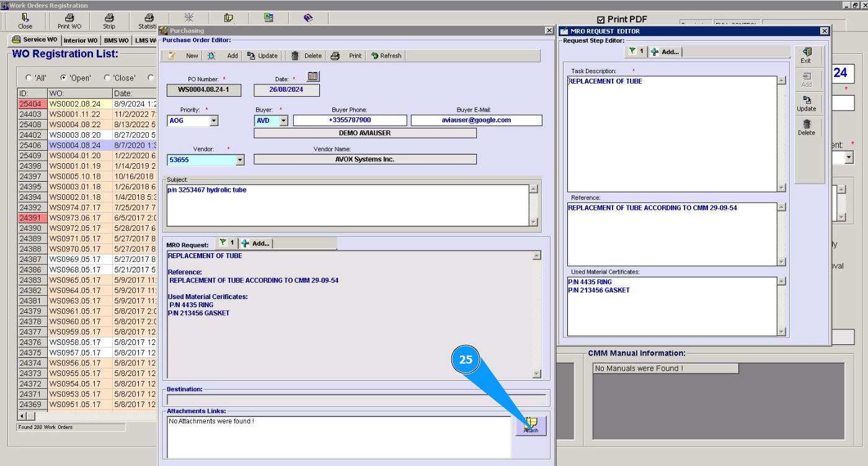This screenshot has height=466, width=868.
Task: Click the Excel export icon in Work Orders toolbar
Action: click(x=268, y=18)
